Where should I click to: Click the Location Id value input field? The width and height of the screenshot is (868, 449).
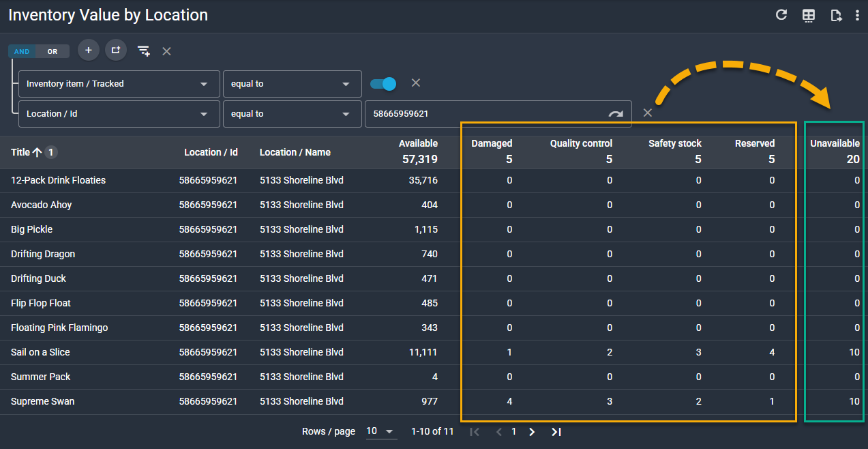click(484, 114)
